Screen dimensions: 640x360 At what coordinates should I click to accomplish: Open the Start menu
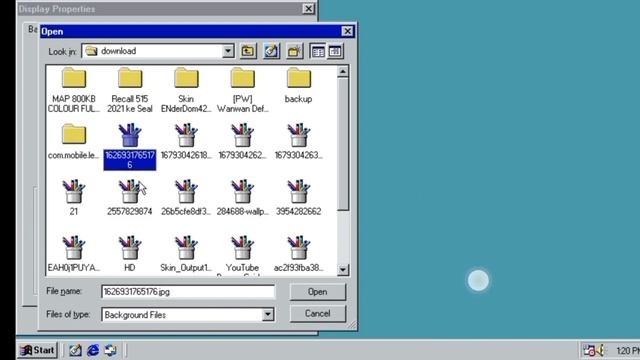coord(37,350)
